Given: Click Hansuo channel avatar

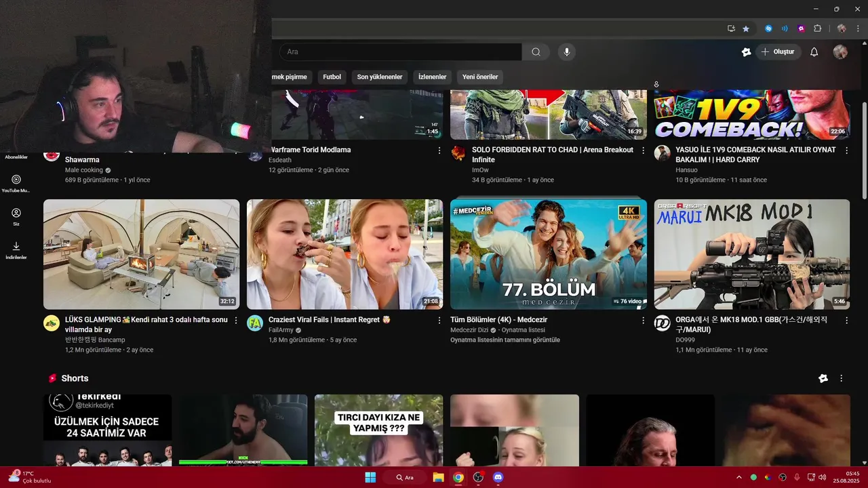Looking at the screenshot, I should point(663,153).
